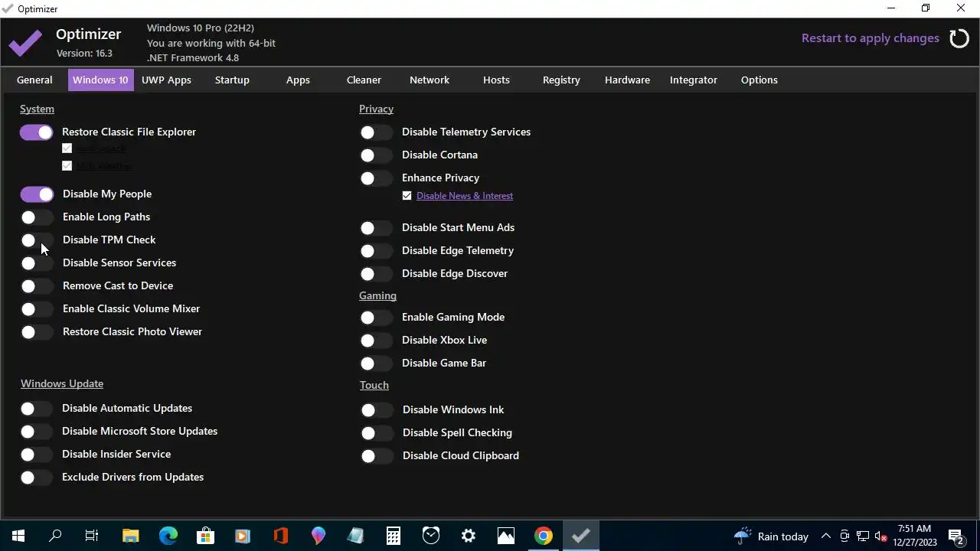The height and width of the screenshot is (551, 980).
Task: Toggle Disable Xbox Live switch
Action: point(376,341)
